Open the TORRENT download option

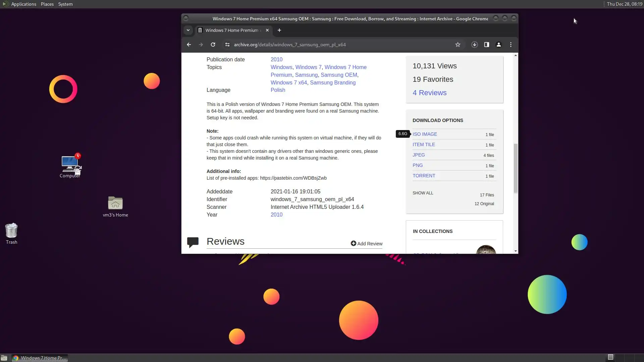coord(424,176)
